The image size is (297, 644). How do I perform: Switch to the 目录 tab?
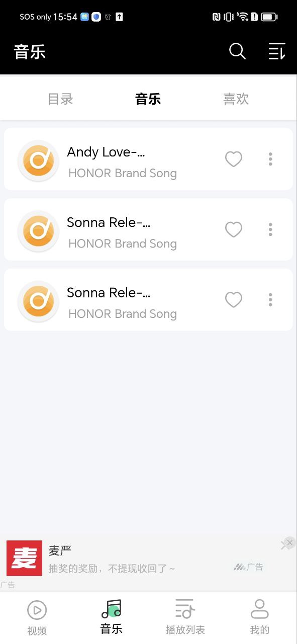pos(60,99)
